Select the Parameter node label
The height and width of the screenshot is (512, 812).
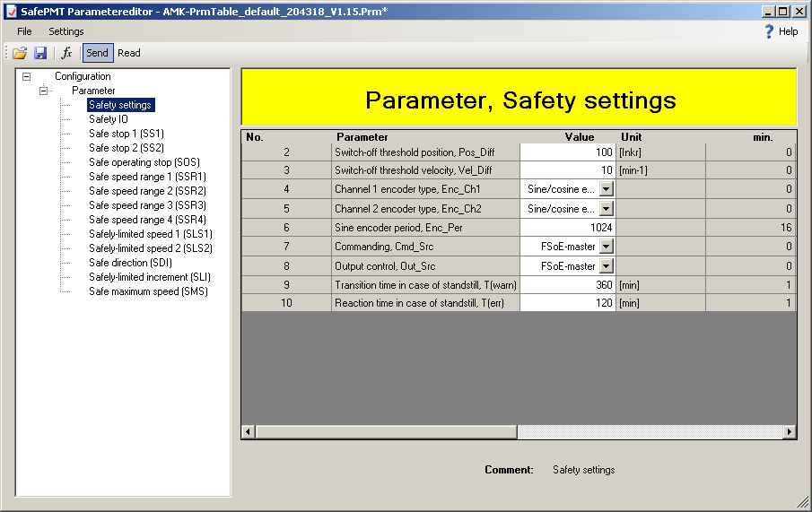93,91
